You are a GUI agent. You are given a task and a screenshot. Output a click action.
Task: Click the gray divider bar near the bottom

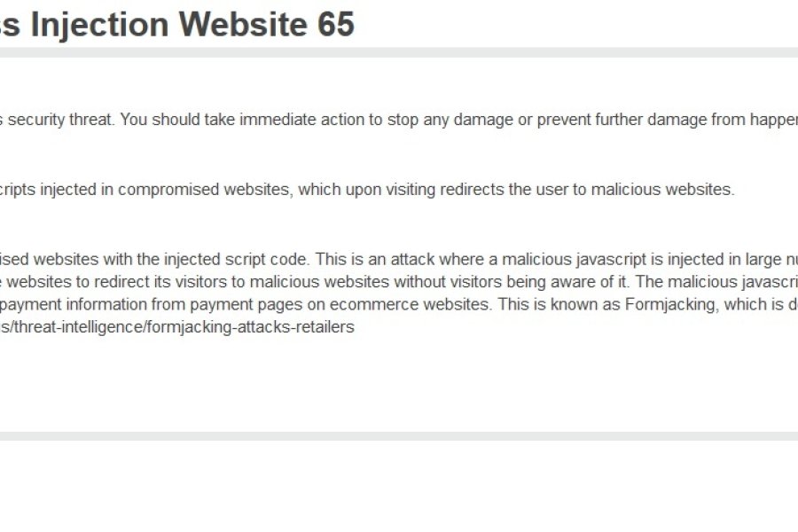[x=399, y=436]
